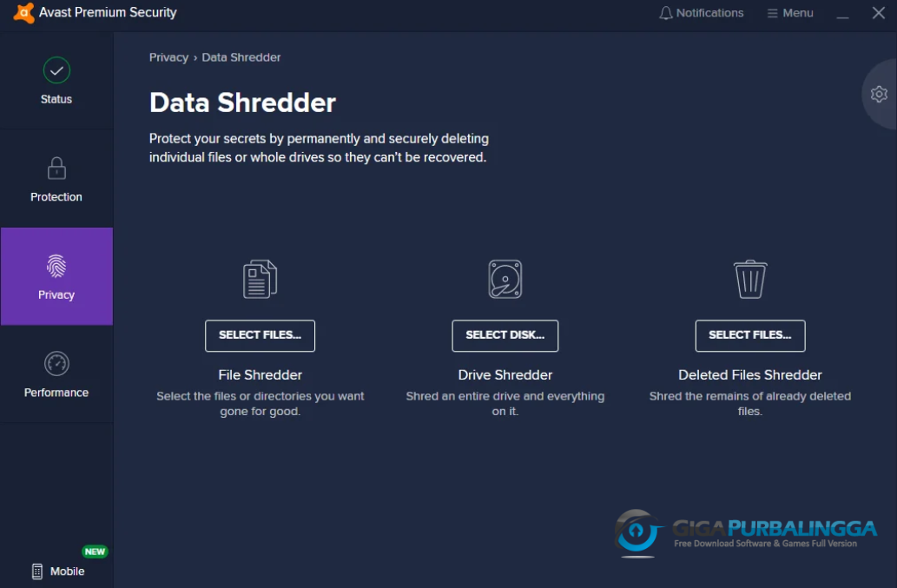Click the File Shredder documents icon
Viewport: 897px width, 588px height.
pos(260,279)
